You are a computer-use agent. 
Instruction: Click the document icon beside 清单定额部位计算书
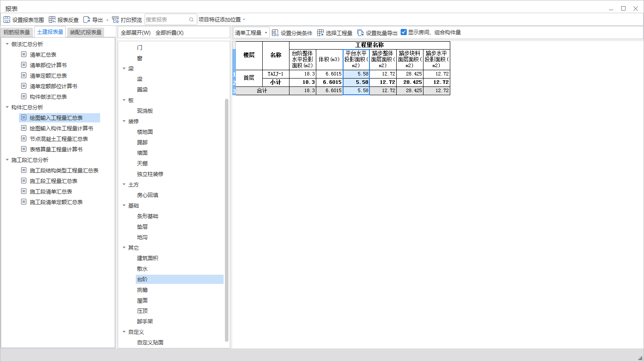click(x=24, y=86)
